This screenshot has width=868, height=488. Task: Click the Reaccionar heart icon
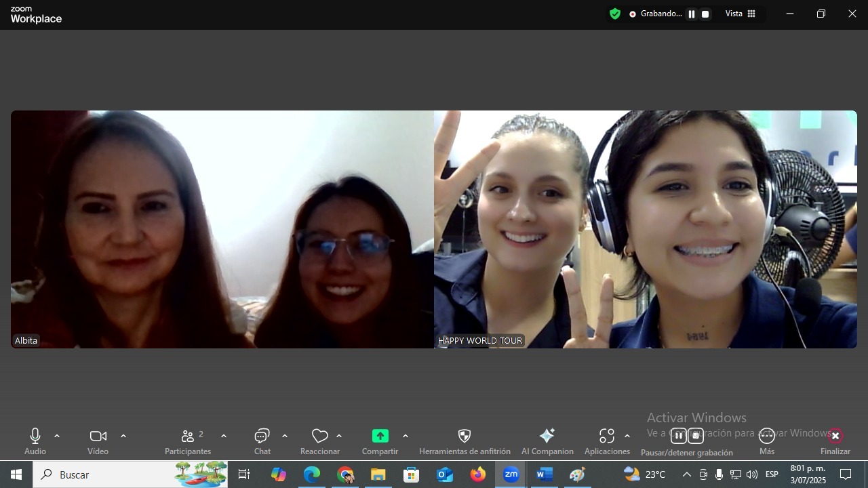[x=319, y=436]
